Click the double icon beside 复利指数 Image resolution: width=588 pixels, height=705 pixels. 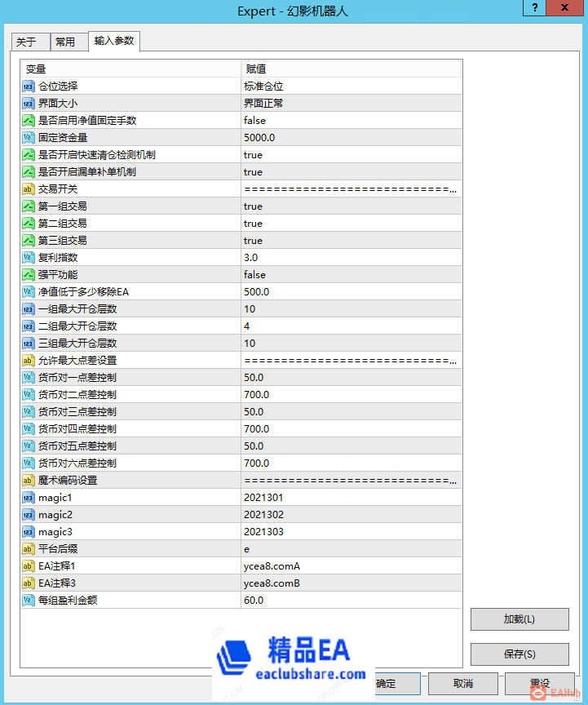pyautogui.click(x=28, y=257)
